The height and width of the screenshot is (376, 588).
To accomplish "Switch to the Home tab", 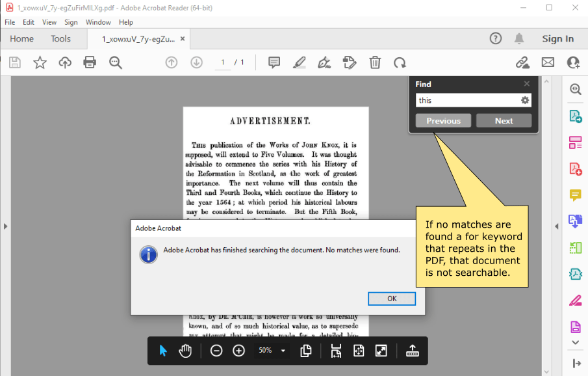I will click(x=21, y=38).
